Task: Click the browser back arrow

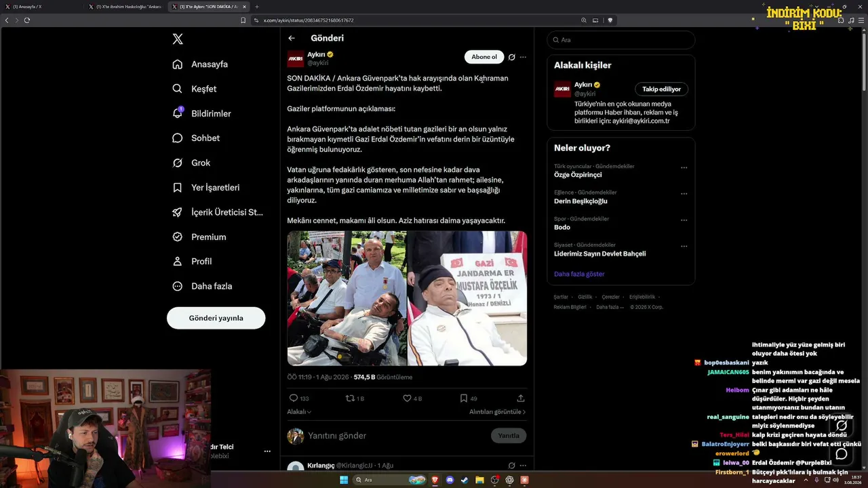Action: [x=7, y=20]
